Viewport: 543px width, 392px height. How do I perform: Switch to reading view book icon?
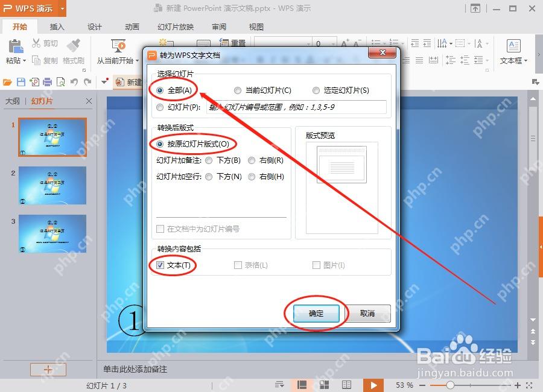[x=346, y=385]
